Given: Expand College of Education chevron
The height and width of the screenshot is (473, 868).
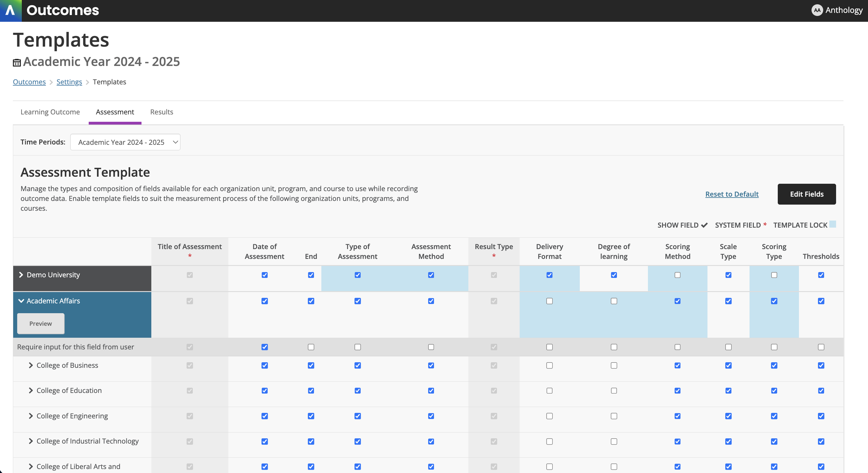Looking at the screenshot, I should 31,390.
